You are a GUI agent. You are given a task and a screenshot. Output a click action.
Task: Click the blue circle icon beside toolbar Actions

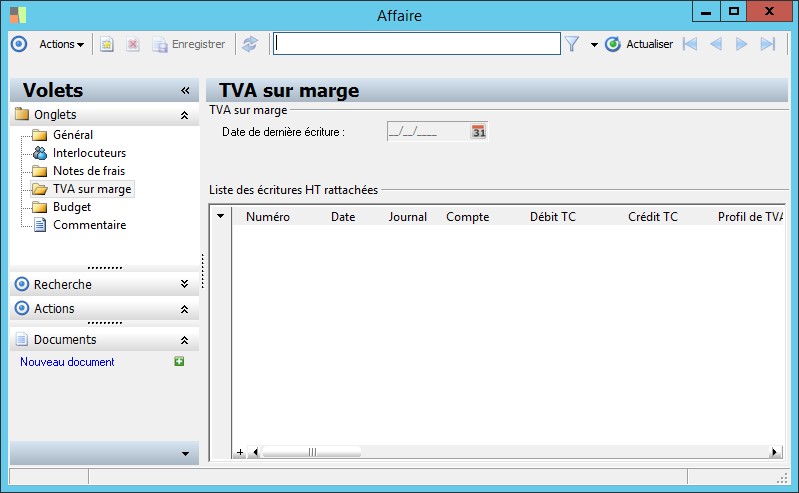pyautogui.click(x=19, y=44)
